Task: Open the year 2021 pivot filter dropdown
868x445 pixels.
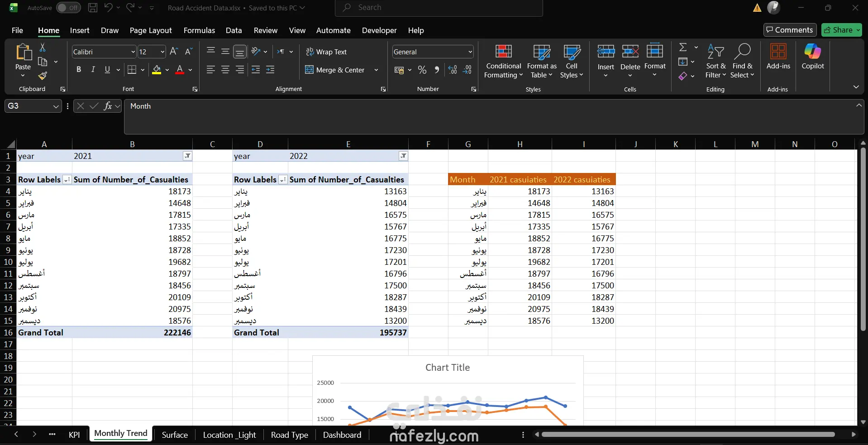Action: pos(187,156)
